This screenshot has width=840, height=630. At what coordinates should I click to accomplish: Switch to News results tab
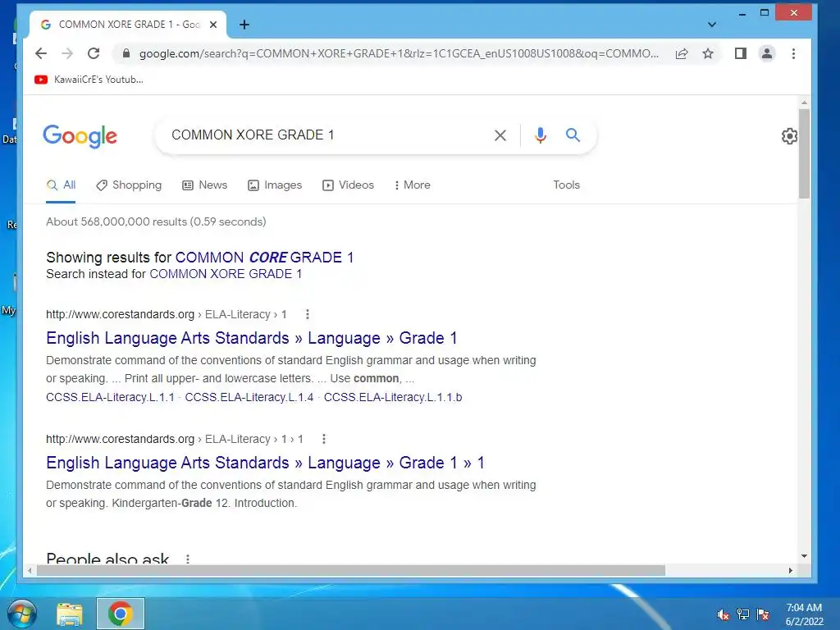pyautogui.click(x=204, y=185)
